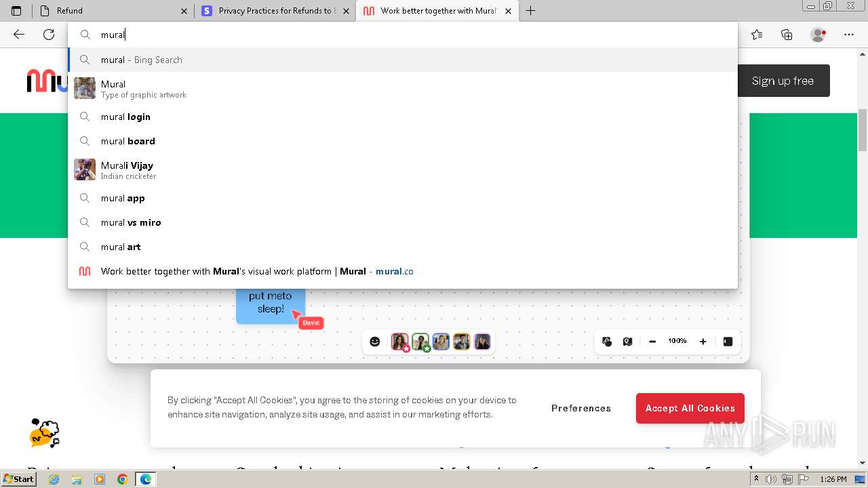Open the emoji reaction icon

point(375,342)
